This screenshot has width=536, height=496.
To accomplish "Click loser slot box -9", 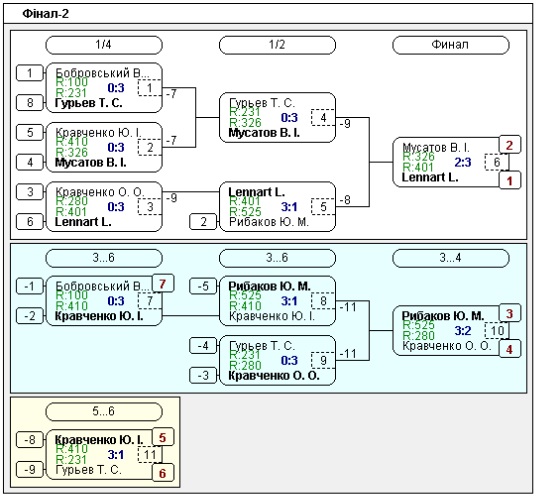I will pyautogui.click(x=30, y=469).
